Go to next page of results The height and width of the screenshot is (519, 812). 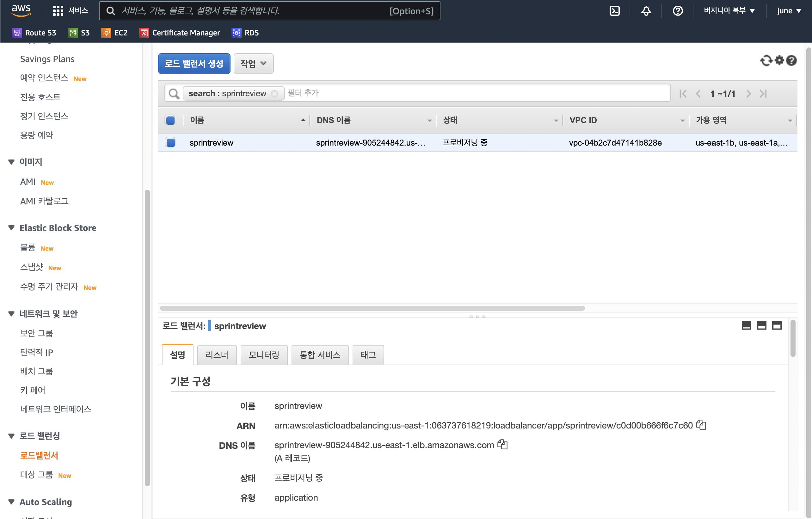coord(749,93)
